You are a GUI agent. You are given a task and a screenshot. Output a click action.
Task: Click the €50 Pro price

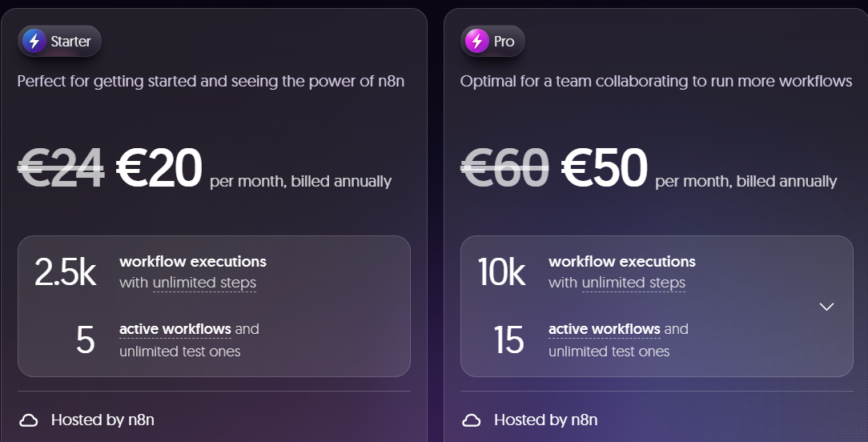[x=604, y=168]
